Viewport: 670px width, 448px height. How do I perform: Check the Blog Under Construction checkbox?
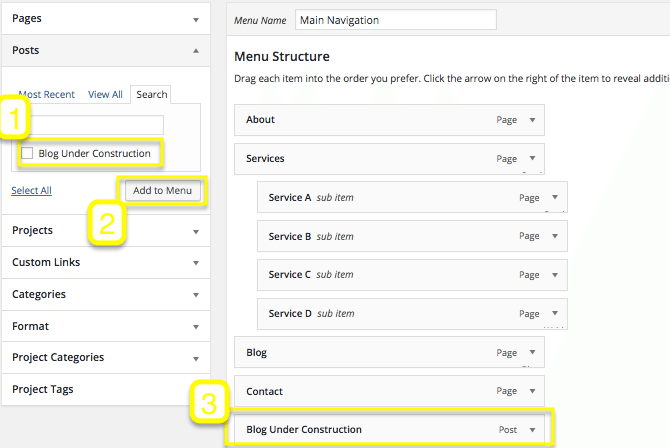pos(27,154)
